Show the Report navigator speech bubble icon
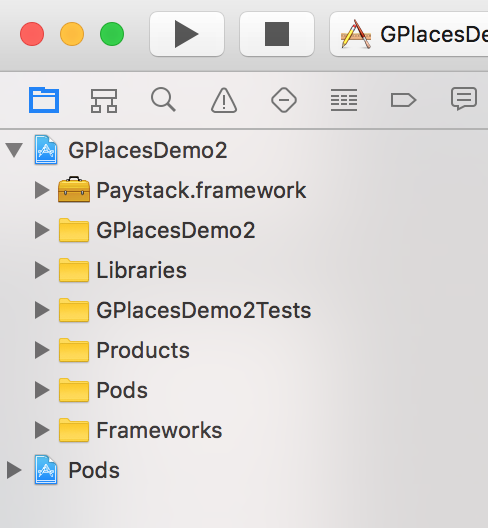The image size is (488, 528). point(464,99)
